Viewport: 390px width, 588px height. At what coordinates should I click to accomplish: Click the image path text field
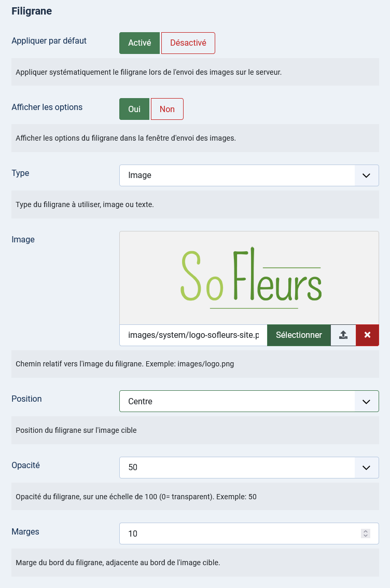[x=193, y=335]
